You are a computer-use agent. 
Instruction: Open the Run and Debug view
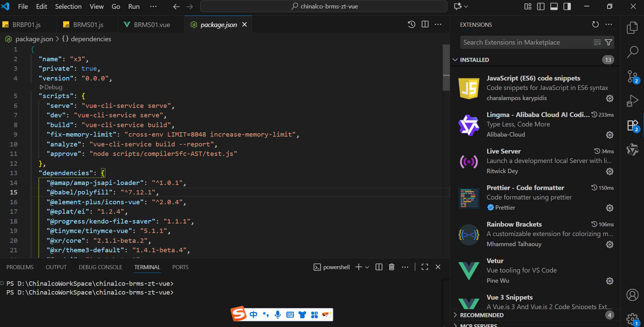632,101
